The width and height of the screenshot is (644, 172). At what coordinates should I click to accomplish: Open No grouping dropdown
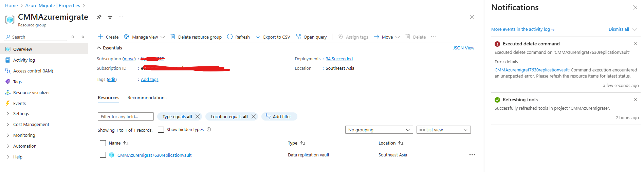pos(379,130)
